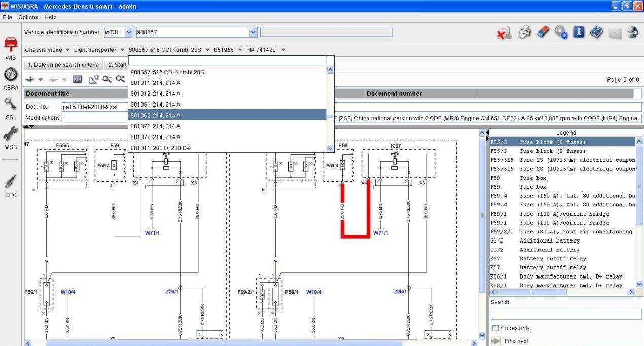Open the WIS module in sidebar
644x346 pixels.
(x=11, y=45)
